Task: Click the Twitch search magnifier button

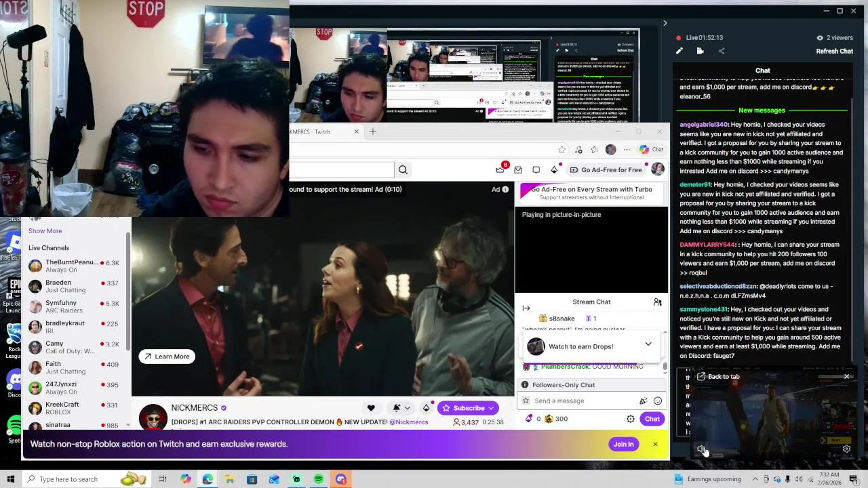Action: click(403, 170)
